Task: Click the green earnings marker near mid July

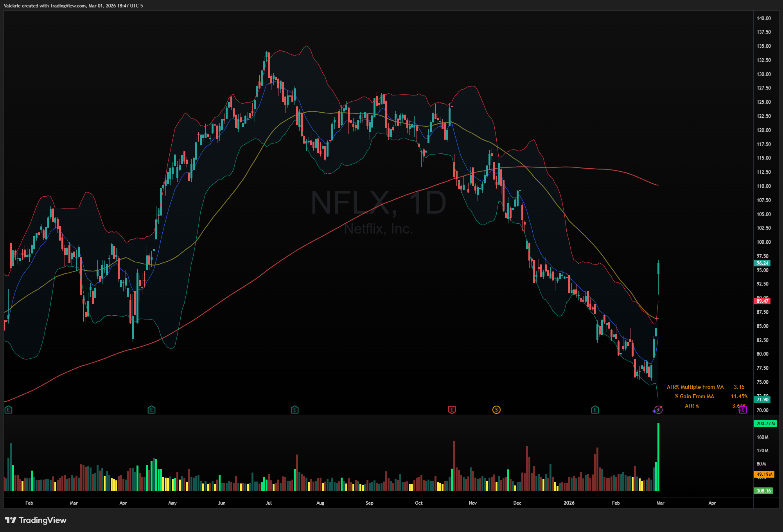Action: coord(295,410)
